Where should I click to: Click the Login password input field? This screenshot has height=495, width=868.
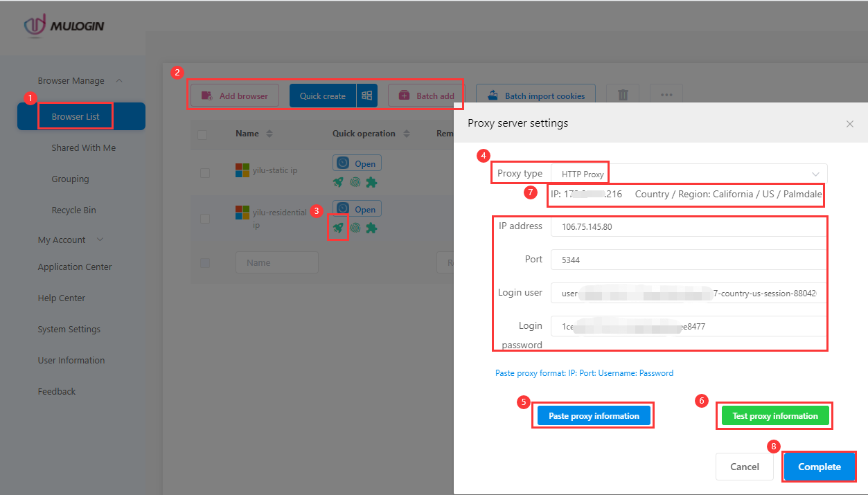pyautogui.click(x=689, y=326)
